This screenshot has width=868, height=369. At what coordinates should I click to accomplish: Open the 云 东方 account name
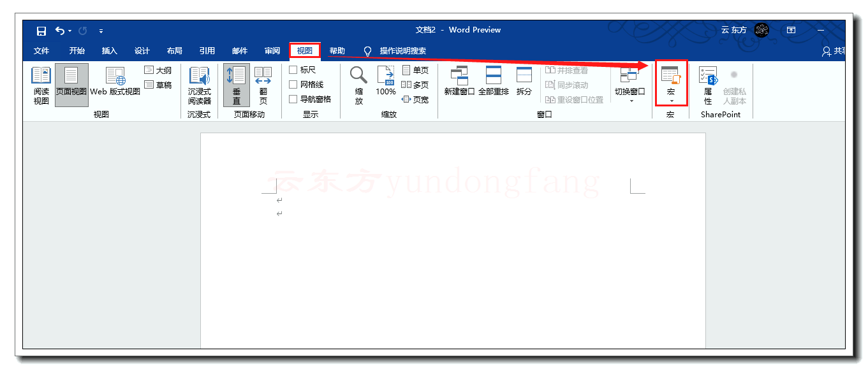733,30
